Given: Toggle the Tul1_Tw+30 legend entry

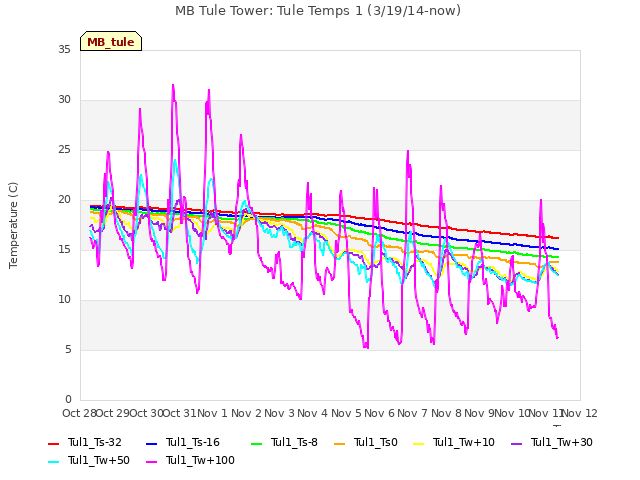Looking at the screenshot, I should pos(552,442).
